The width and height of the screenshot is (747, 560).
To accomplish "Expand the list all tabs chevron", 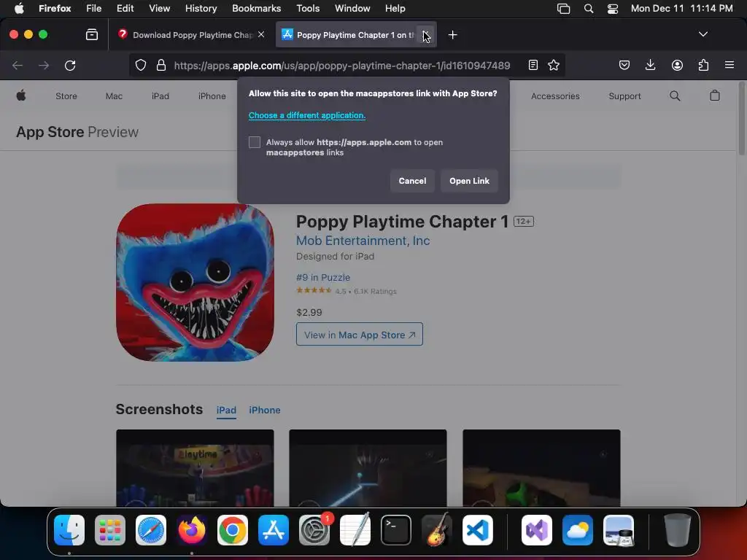I will coord(703,34).
